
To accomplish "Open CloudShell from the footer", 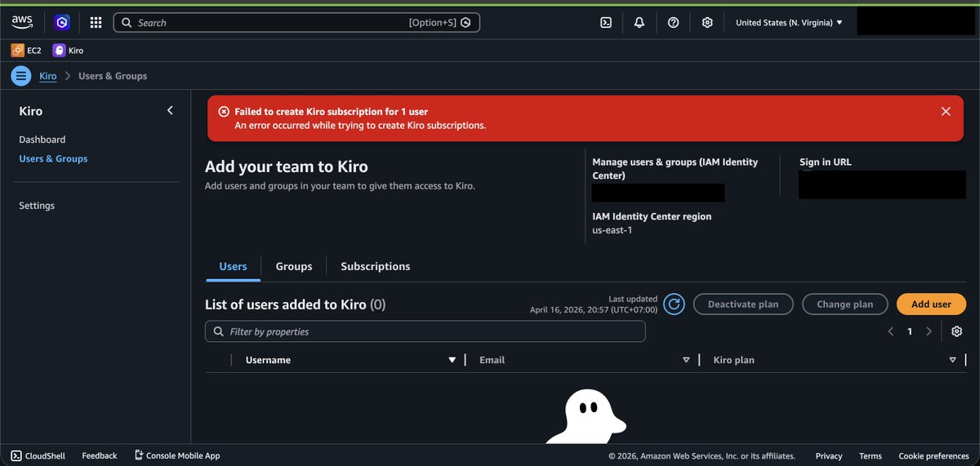I will (x=38, y=455).
